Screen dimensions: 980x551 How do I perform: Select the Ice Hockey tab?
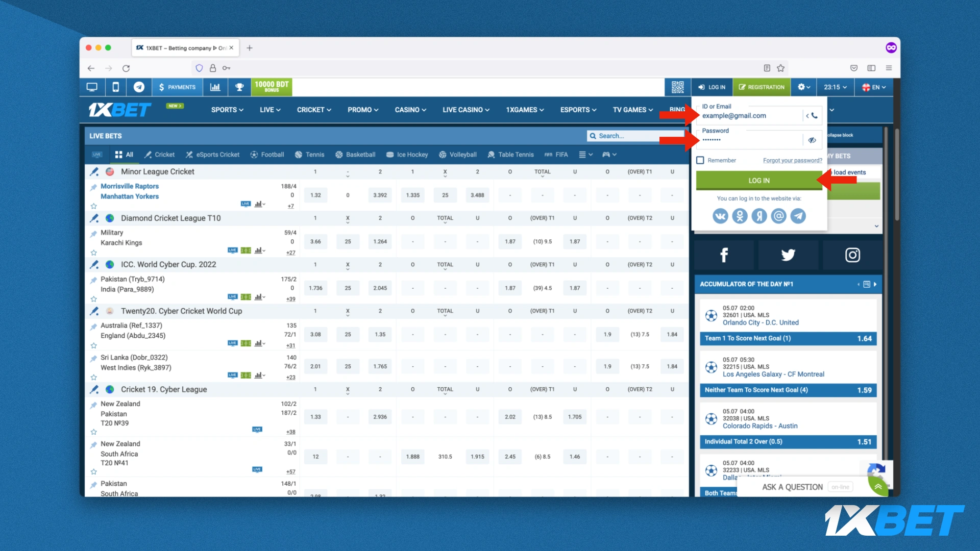click(407, 155)
